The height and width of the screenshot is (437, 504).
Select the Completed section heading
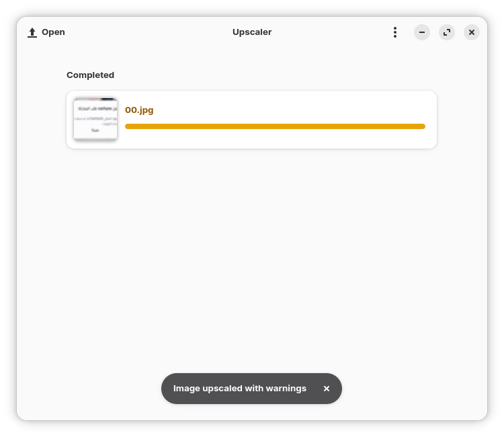pos(90,75)
